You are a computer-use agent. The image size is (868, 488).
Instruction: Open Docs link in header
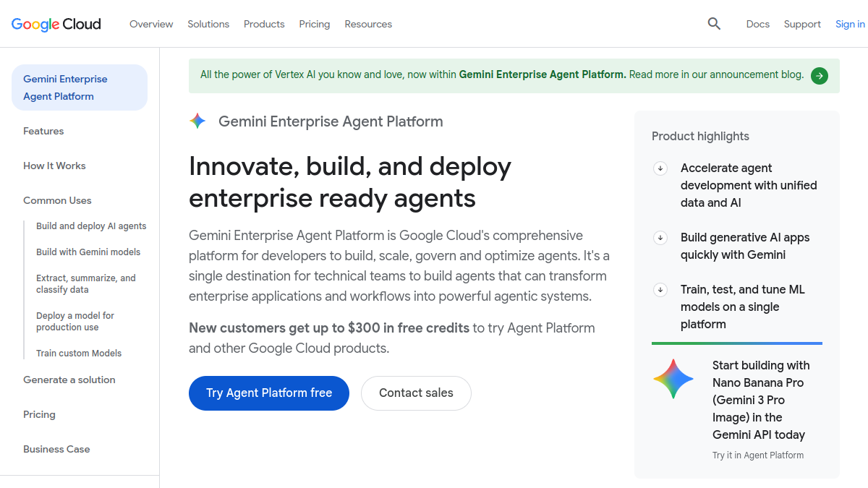point(758,24)
